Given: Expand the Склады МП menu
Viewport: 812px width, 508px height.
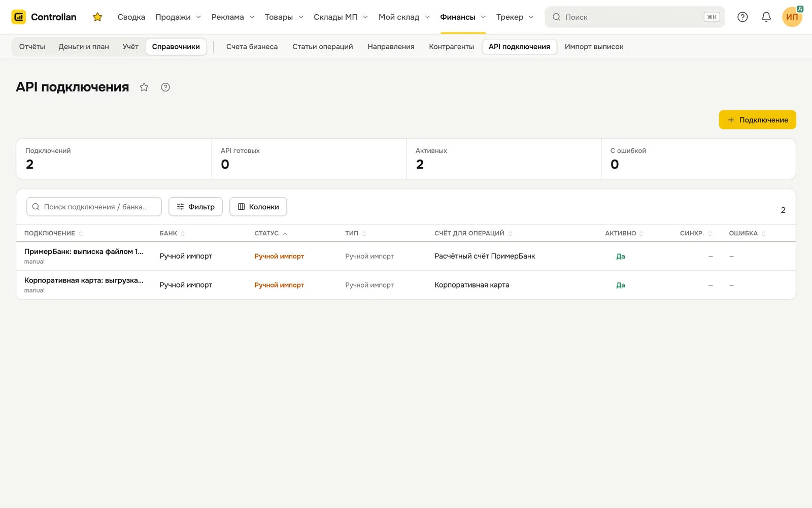Looking at the screenshot, I should click(x=341, y=17).
